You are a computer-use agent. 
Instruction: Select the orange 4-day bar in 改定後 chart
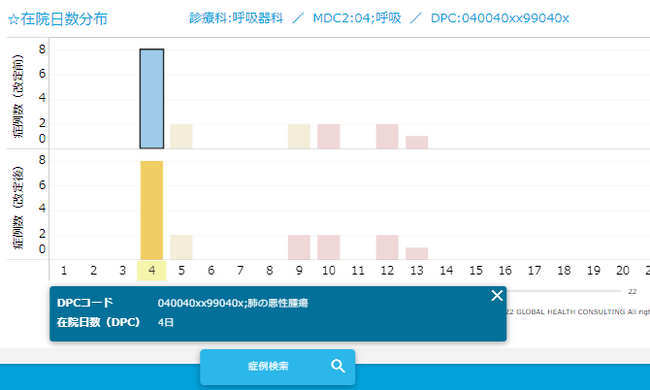(152, 210)
